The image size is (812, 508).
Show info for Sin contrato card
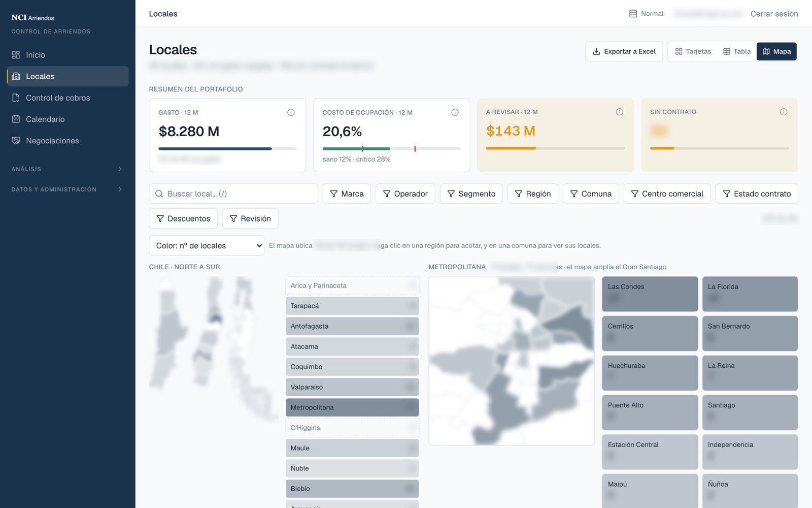(784, 112)
